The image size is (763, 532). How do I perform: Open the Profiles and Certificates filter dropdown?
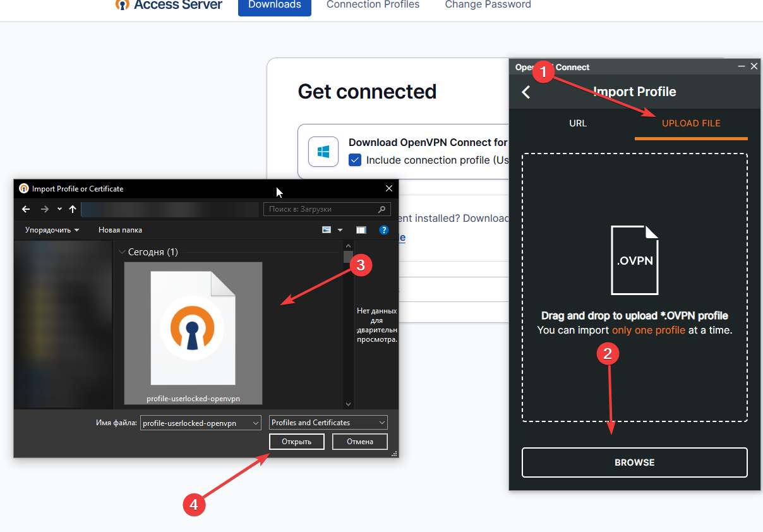click(328, 423)
